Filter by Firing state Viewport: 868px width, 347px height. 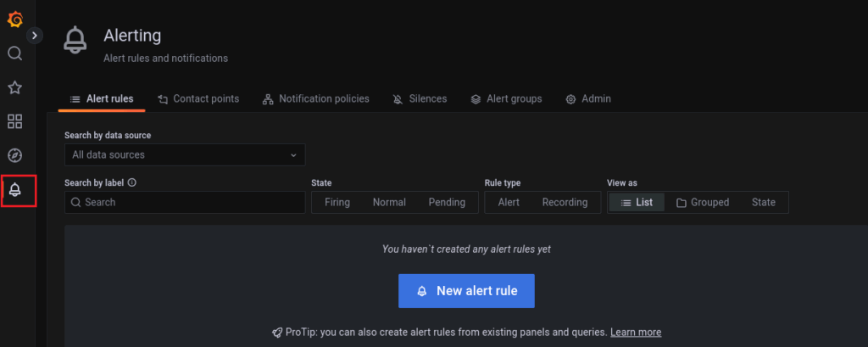coord(337,202)
